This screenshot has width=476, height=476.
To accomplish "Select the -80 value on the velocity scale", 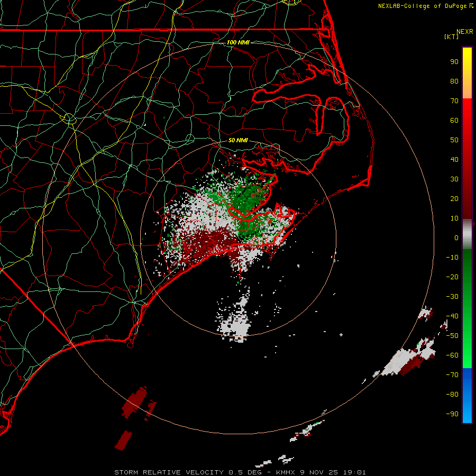I will 452,395.
